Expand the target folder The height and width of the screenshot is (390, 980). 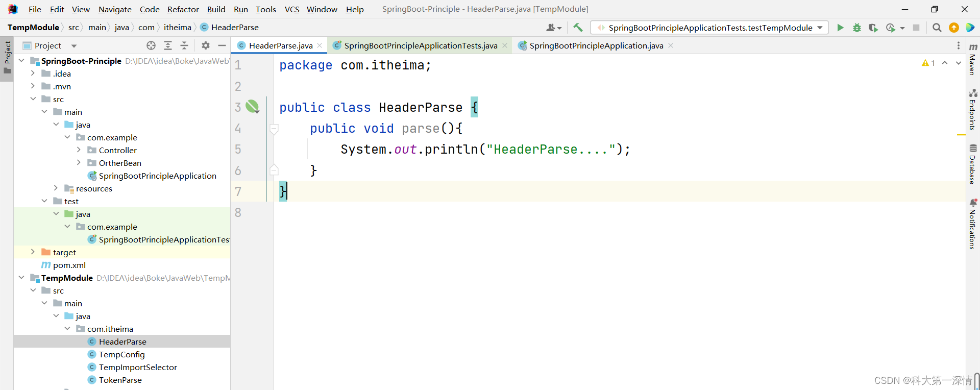point(33,252)
